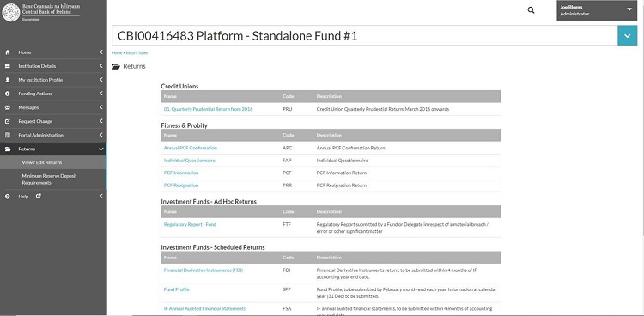This screenshot has height=316, width=644.
Task: Click the institution title CBI00416483 Platform field
Action: tap(365, 36)
